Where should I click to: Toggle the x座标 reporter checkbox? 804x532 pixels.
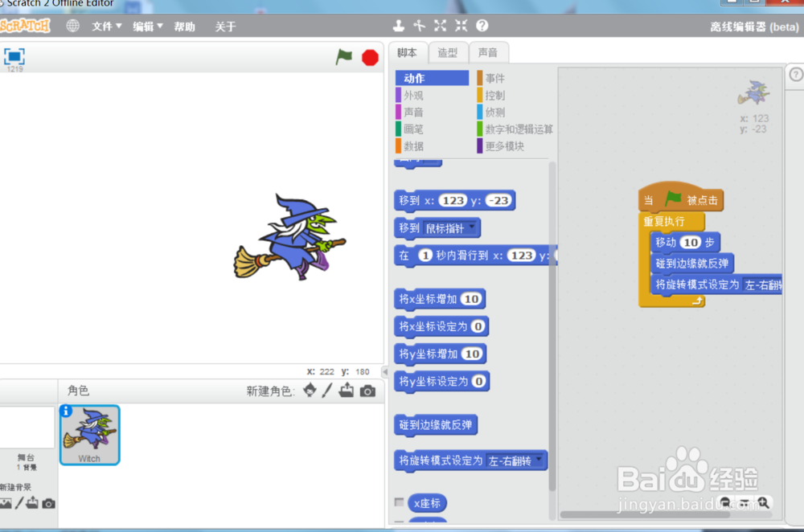(x=399, y=502)
